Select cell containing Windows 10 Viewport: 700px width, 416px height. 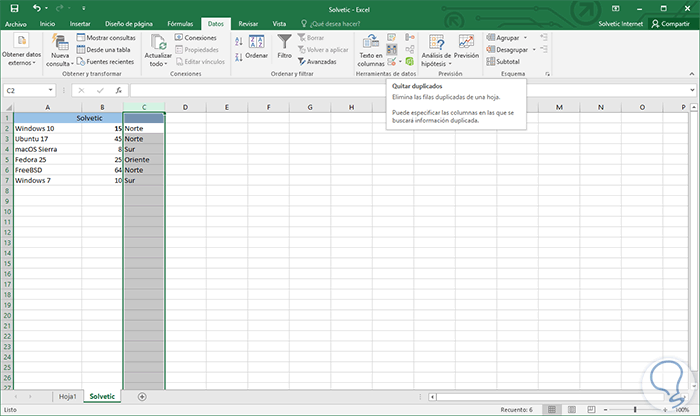pyautogui.click(x=47, y=129)
